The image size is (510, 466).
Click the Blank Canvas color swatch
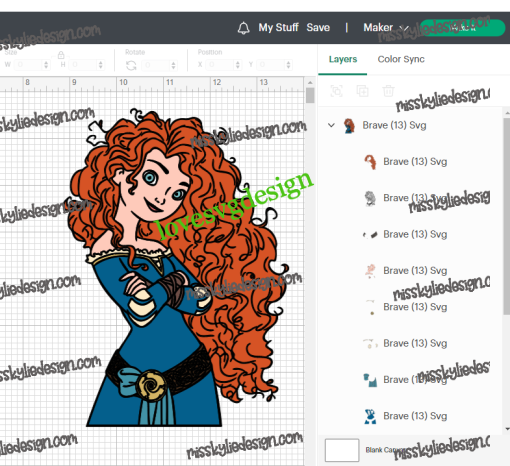pos(342,450)
